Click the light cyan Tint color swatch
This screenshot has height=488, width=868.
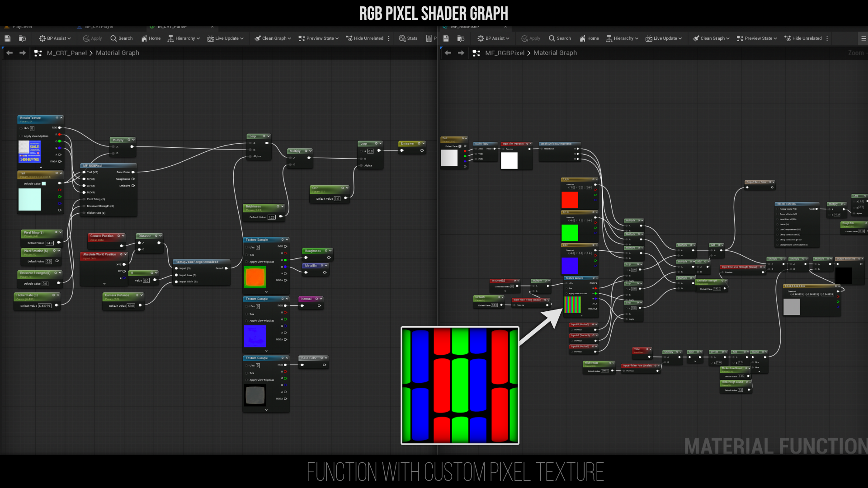(x=29, y=199)
